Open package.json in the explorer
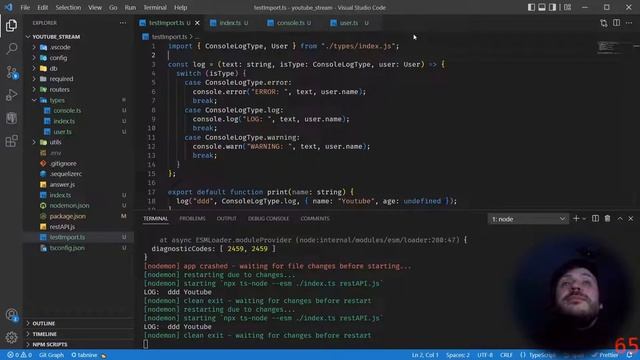640x360 pixels. point(67,216)
